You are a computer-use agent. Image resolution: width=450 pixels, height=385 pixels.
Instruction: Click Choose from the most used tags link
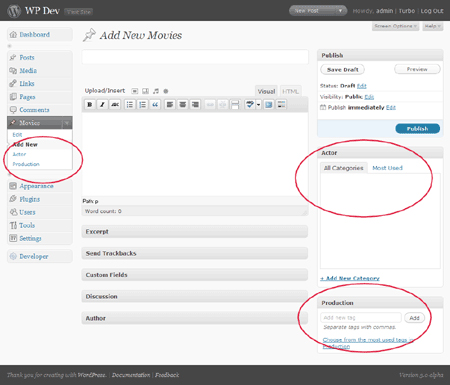point(368,343)
